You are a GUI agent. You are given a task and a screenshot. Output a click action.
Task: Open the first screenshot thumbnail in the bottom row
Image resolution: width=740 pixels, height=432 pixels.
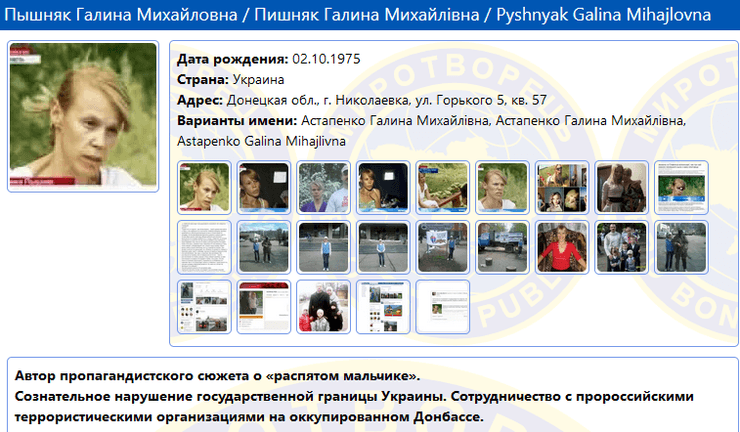click(x=204, y=306)
